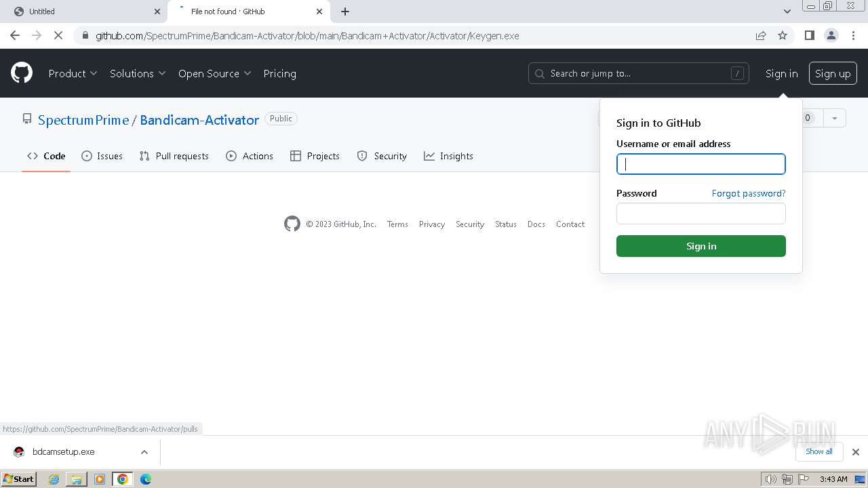Open the Issues tab

[102, 156]
